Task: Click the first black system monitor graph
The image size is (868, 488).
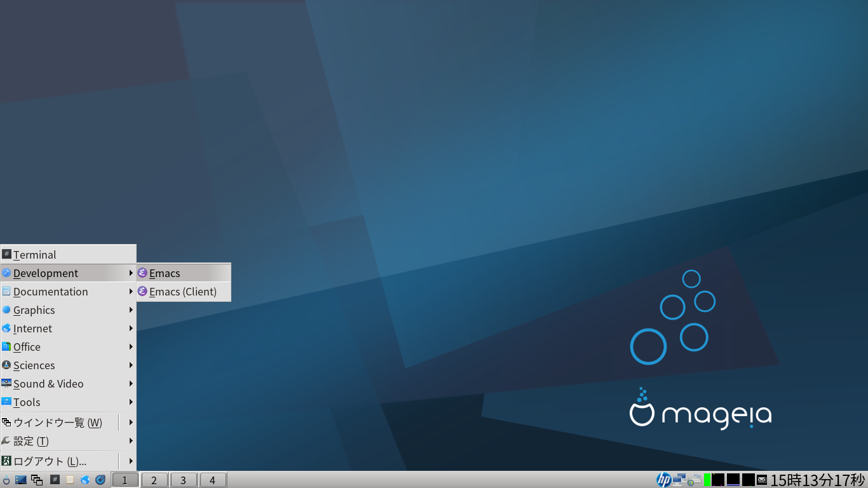Action: pos(718,480)
